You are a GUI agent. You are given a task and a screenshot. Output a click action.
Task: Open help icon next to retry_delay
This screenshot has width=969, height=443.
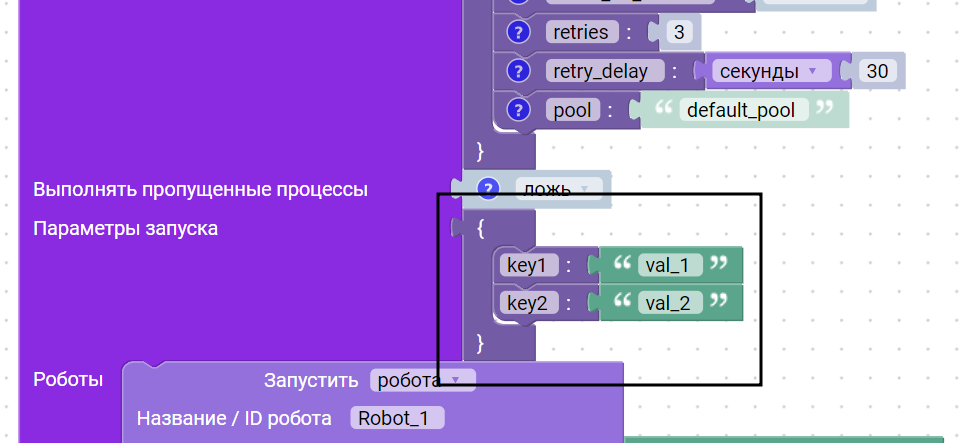coord(517,71)
